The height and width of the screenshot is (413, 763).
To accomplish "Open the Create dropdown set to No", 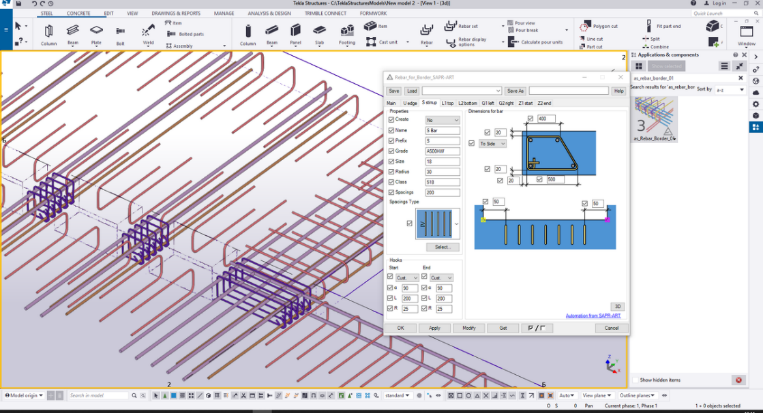I will click(442, 120).
